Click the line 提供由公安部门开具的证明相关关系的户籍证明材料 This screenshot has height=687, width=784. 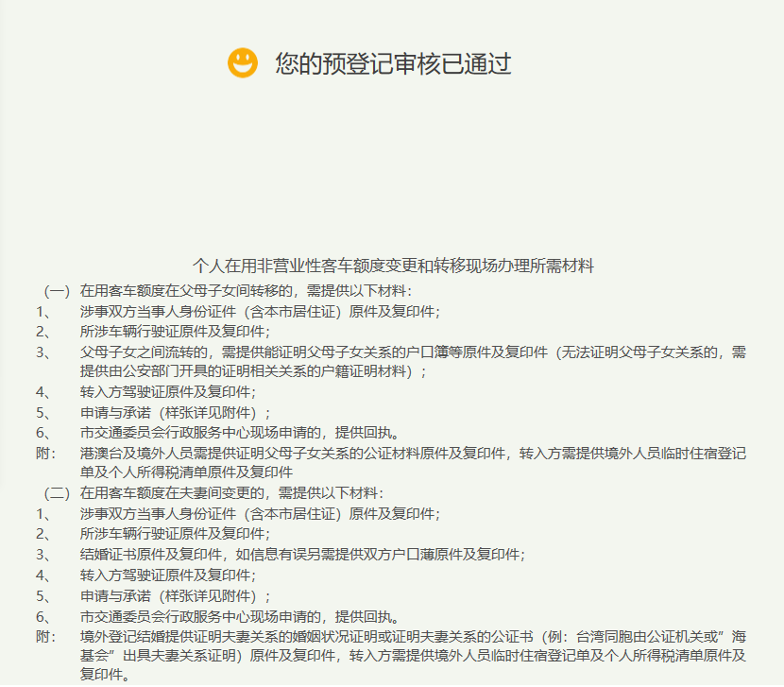click(x=252, y=371)
